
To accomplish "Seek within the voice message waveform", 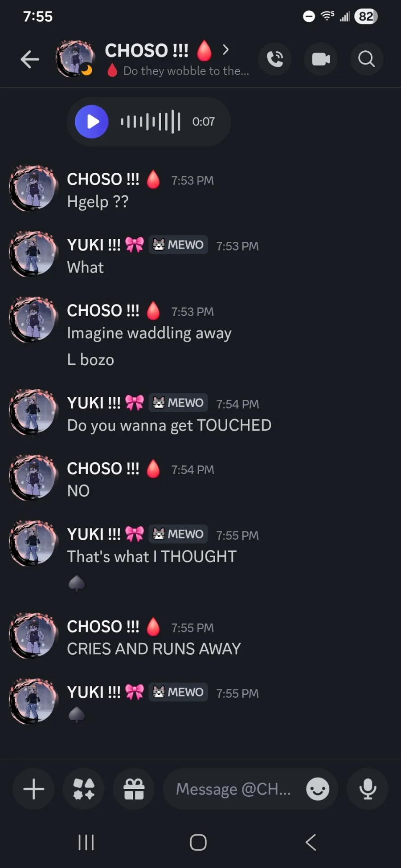I will click(151, 122).
